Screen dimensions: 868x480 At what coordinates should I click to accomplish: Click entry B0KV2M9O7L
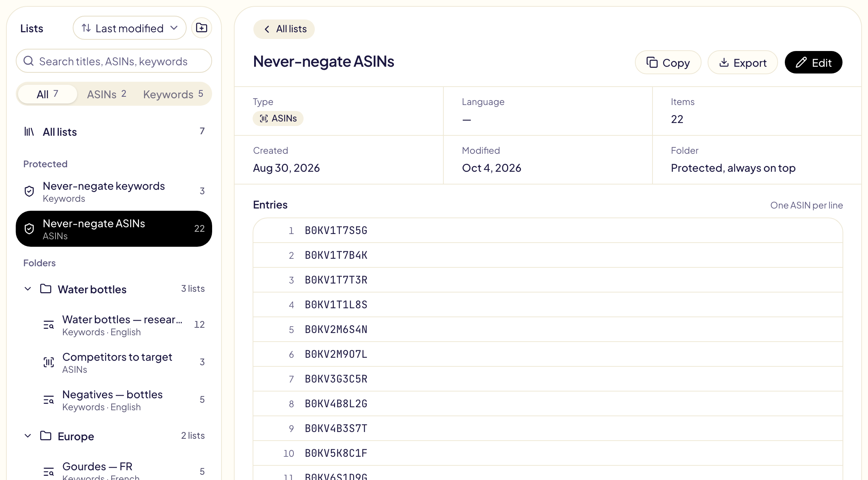548,354
